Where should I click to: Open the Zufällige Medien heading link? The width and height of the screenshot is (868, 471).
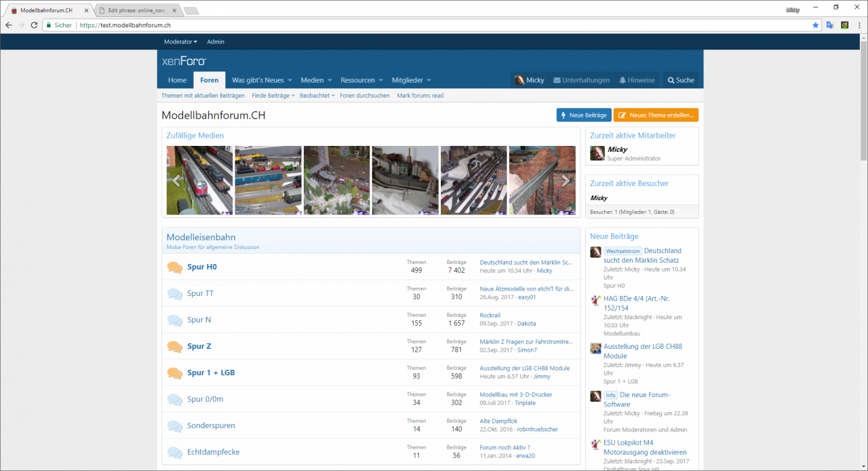pos(195,136)
